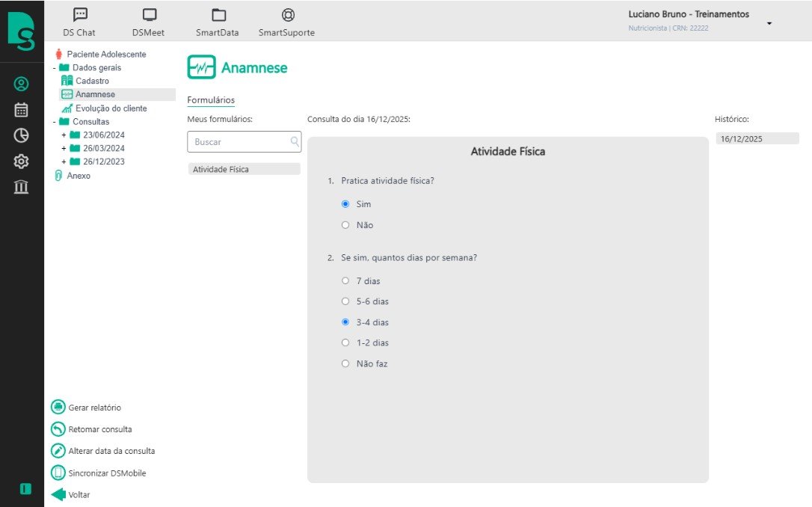Click the Paciente Adolescente person icon
Screen dimensions: 812x507
coord(58,54)
